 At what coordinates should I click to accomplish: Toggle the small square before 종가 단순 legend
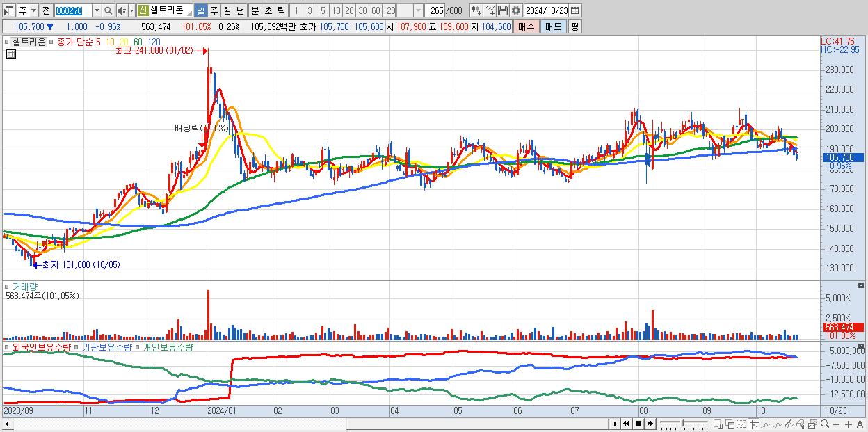pyautogui.click(x=51, y=42)
